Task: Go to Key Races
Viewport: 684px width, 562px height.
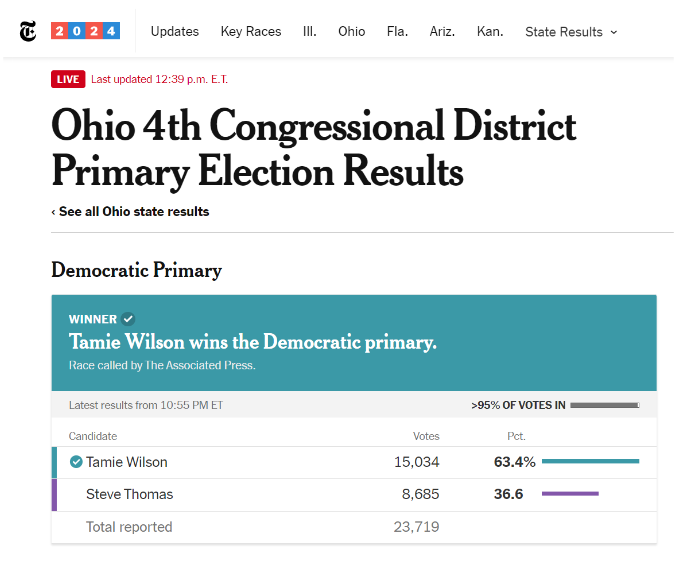Action: 251,31
